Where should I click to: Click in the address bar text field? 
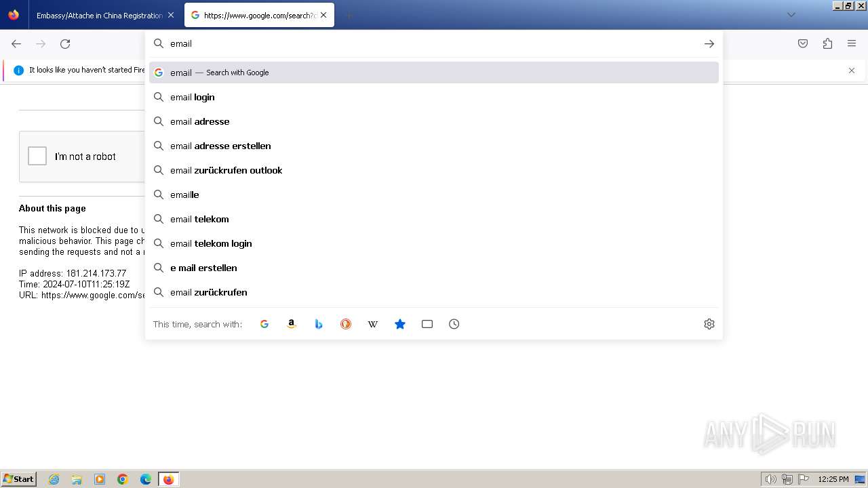[x=434, y=43]
